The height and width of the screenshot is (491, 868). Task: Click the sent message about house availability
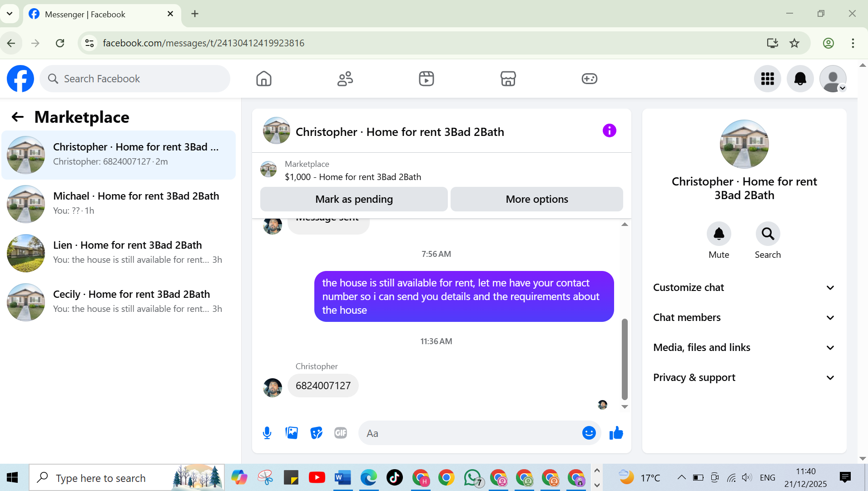pos(464,296)
